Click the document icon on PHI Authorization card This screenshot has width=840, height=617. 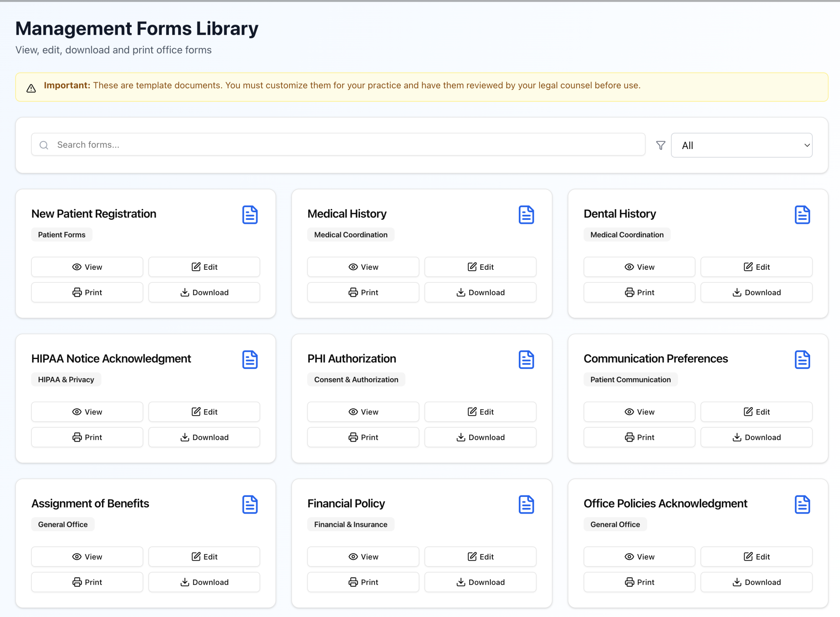tap(526, 360)
